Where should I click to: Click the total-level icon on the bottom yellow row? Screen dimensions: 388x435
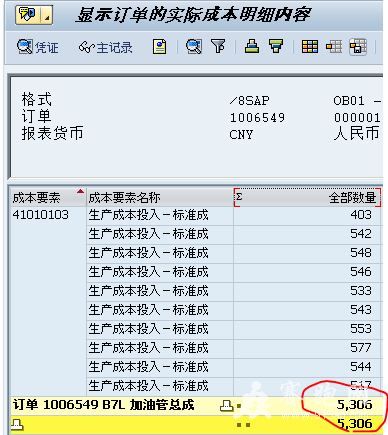18,425
